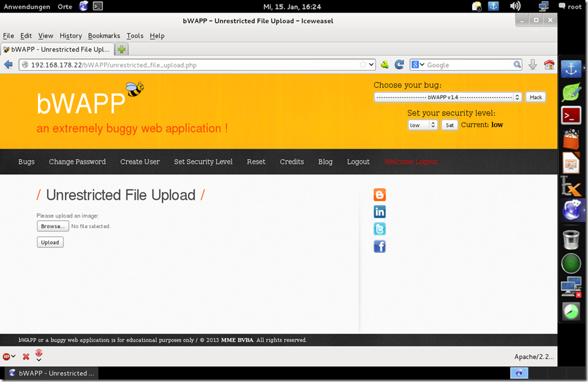
Task: Open the network computers icon in the dock
Action: (x=571, y=287)
